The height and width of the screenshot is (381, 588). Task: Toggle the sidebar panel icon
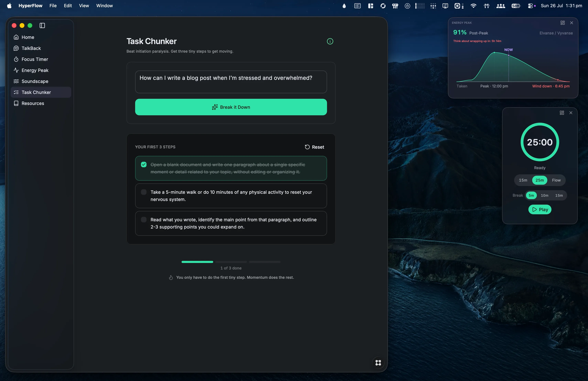[x=42, y=25]
